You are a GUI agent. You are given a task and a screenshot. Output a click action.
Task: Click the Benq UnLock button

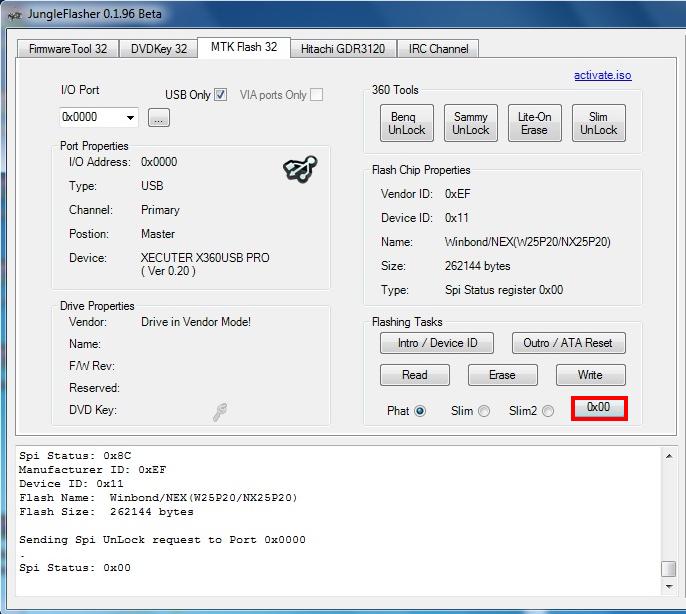pos(406,123)
